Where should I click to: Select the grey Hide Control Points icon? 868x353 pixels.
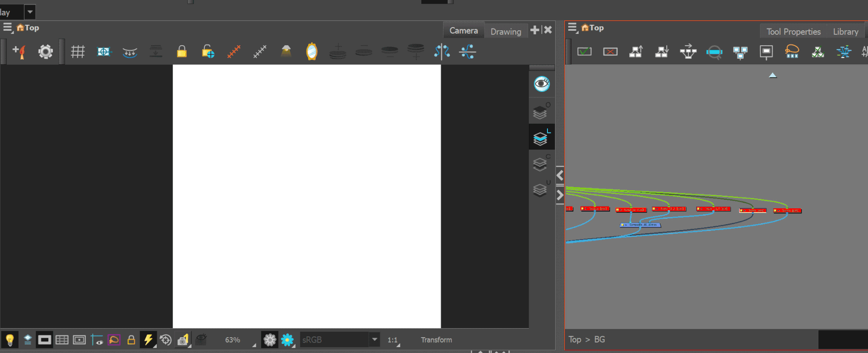tap(260, 52)
